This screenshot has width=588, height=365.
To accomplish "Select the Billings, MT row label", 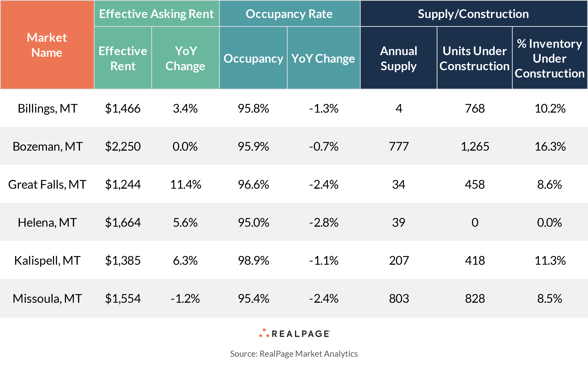I will (x=48, y=108).
